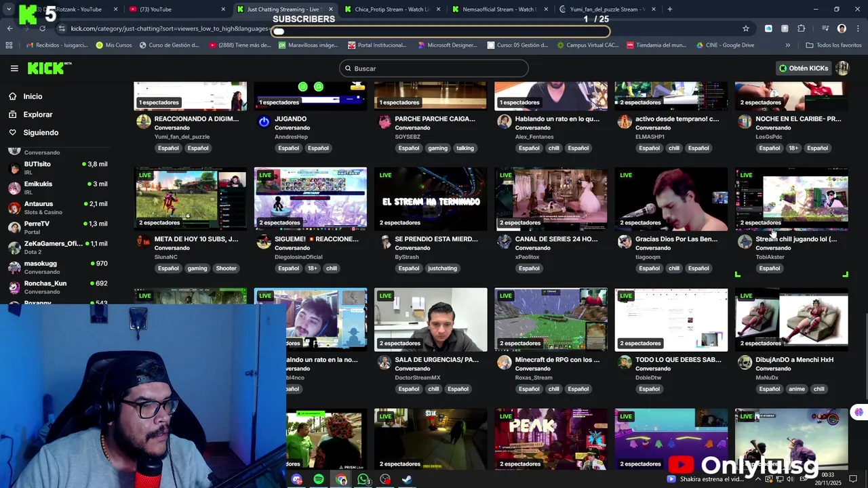Switch to the Nemsaofficial Stream browser tab
The image size is (868, 488).
pyautogui.click(x=500, y=9)
